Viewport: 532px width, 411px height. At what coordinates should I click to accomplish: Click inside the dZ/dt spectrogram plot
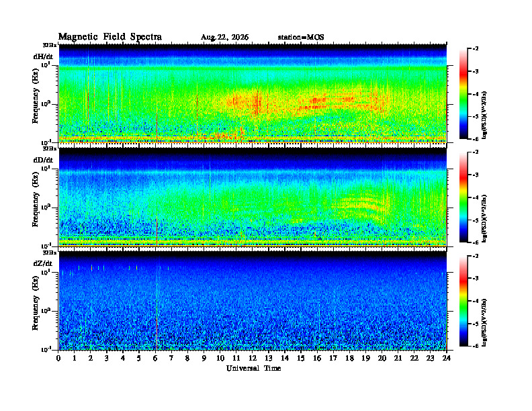(253, 301)
